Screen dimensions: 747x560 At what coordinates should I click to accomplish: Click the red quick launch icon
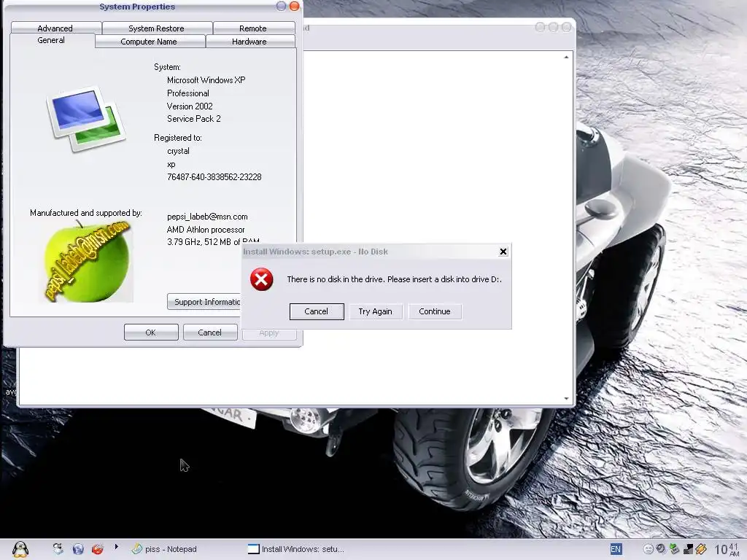tap(98, 549)
